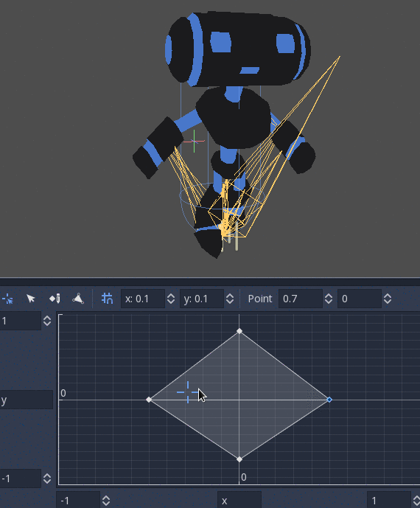Click the snap y: 0.1 field
The image size is (420, 508).
202,299
